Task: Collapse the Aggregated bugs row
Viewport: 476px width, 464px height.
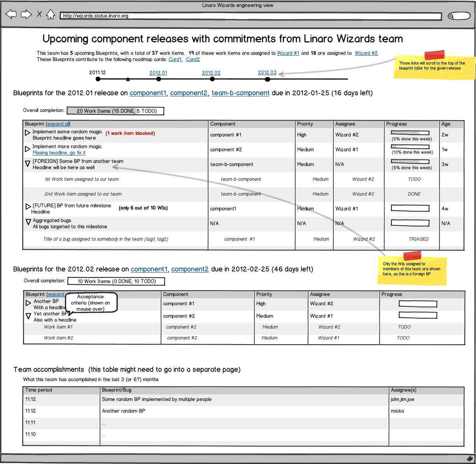Action: click(28, 222)
